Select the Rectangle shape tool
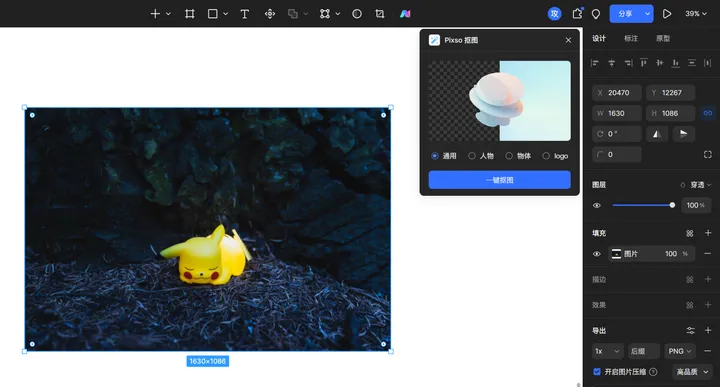The height and width of the screenshot is (387, 720). 213,14
